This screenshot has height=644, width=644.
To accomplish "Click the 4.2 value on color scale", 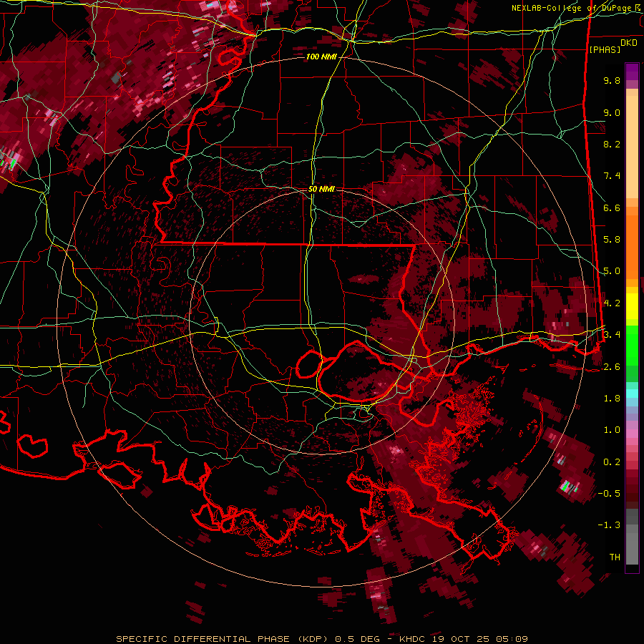I will (x=612, y=303).
